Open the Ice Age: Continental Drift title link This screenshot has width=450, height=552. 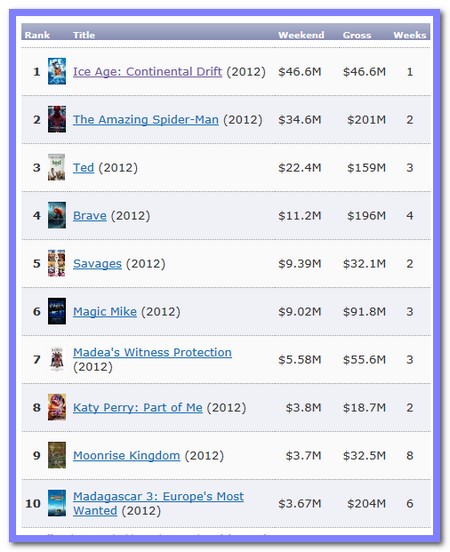(147, 71)
